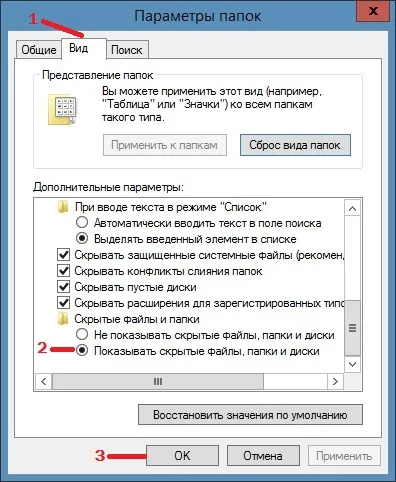Select Показывать скрытые файлы, папки и диски

(82, 350)
